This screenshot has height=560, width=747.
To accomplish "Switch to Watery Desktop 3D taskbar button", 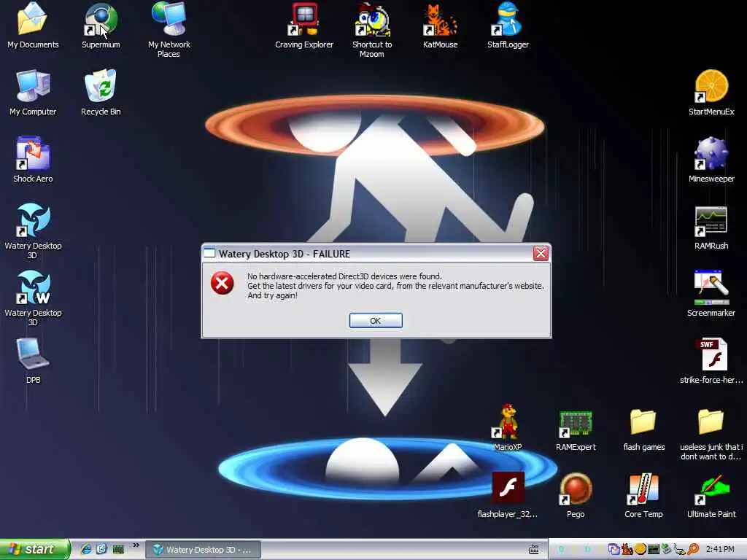I will coord(203,550).
